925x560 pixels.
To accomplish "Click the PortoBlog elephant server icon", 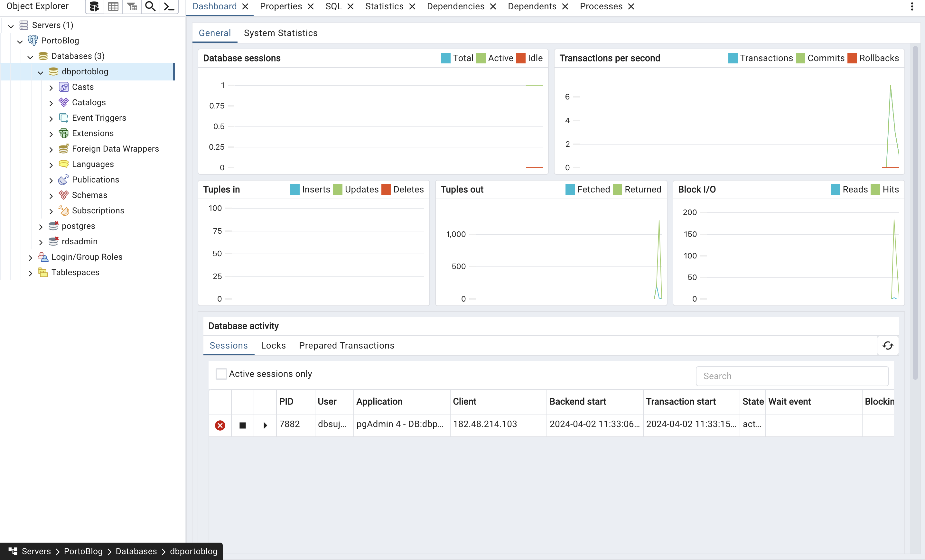I will pyautogui.click(x=33, y=41).
